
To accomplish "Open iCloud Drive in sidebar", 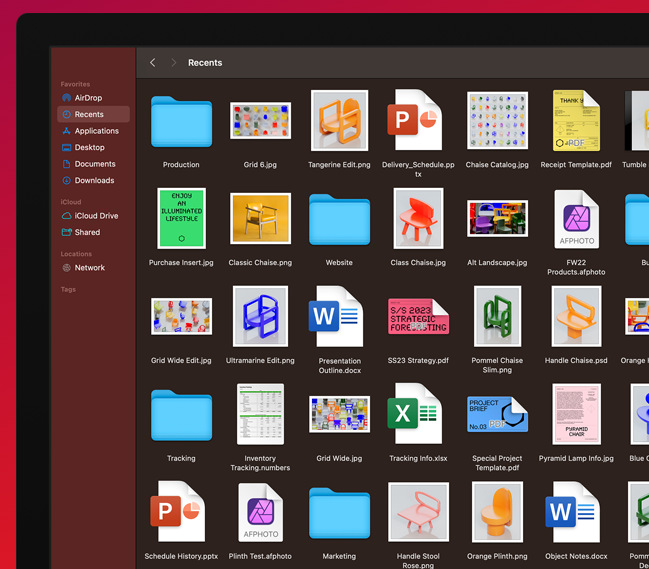I will [x=96, y=216].
